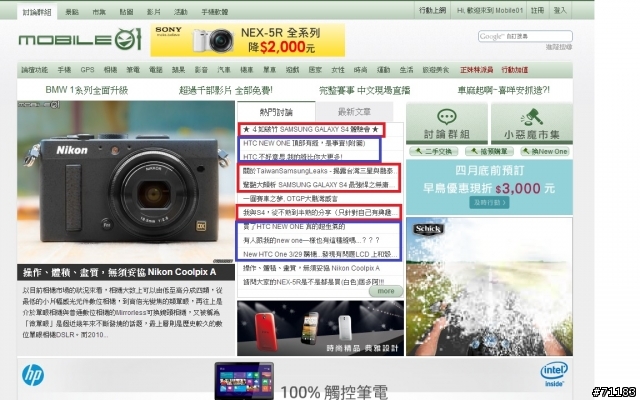Open the 'HTC NEW ONE 頂部有縫' topic
The image size is (640, 400).
coord(304,143)
